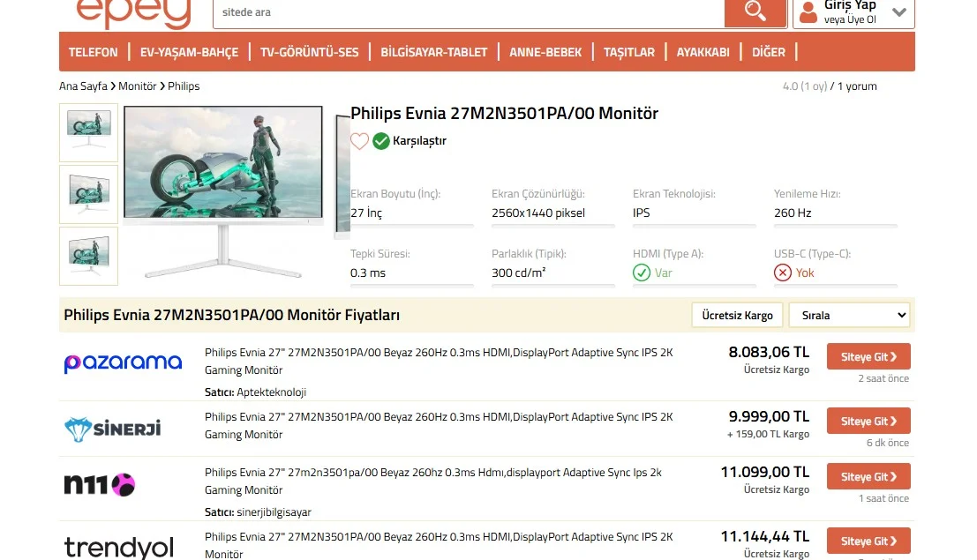Open the Sırala sorting dropdown
The height and width of the screenshot is (560, 977).
pyautogui.click(x=849, y=315)
